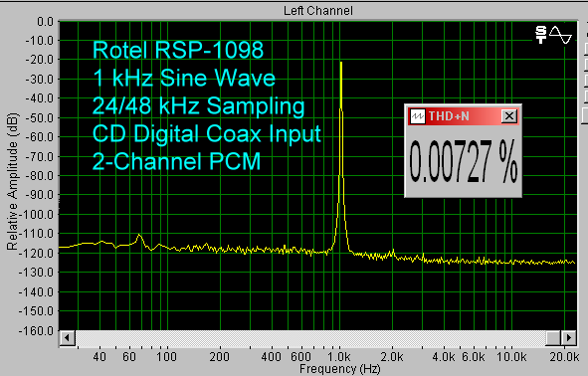Click the top of the 1 kHz spectrum peak
The image size is (588, 376).
coord(341,63)
